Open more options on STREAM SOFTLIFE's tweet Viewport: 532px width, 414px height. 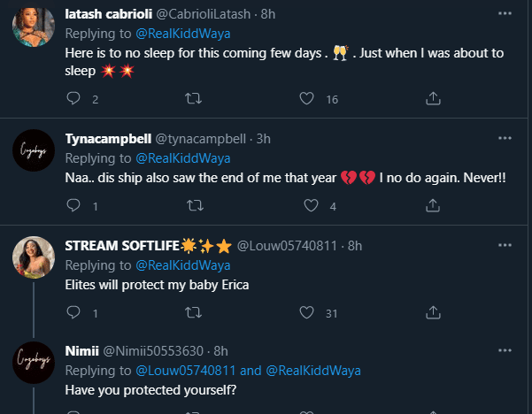point(505,244)
